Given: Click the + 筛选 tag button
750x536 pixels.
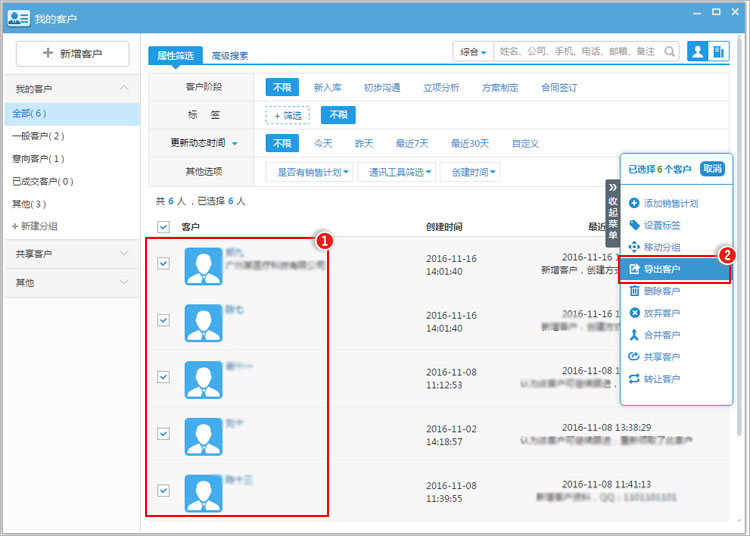Looking at the screenshot, I should pos(288,115).
